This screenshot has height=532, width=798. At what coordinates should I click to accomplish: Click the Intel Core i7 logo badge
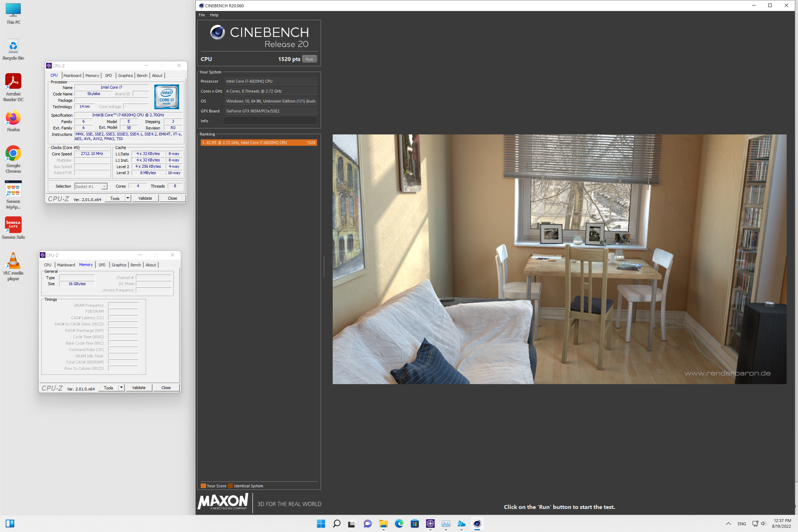(167, 97)
